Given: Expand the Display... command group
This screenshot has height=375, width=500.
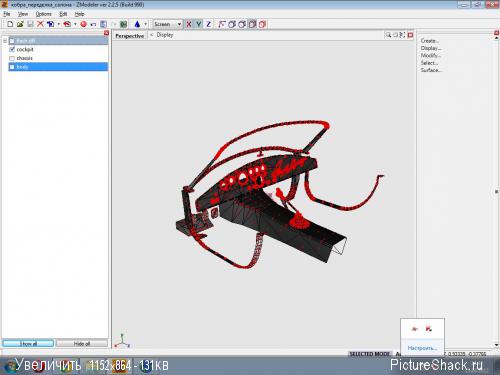Looking at the screenshot, I should pyautogui.click(x=431, y=48).
